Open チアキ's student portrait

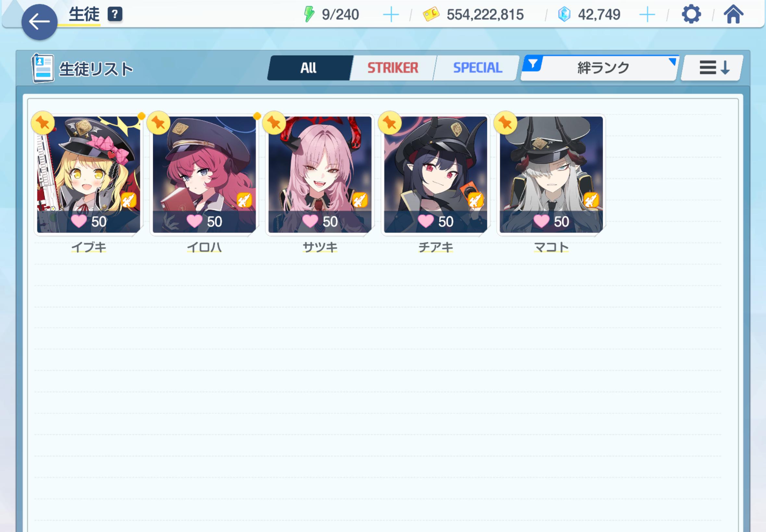(436, 175)
